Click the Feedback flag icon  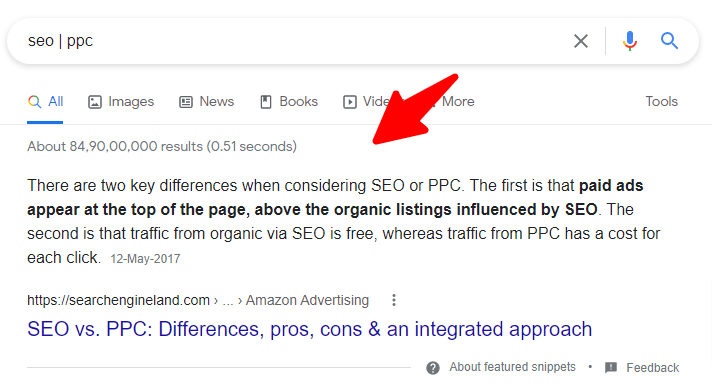pyautogui.click(x=611, y=367)
